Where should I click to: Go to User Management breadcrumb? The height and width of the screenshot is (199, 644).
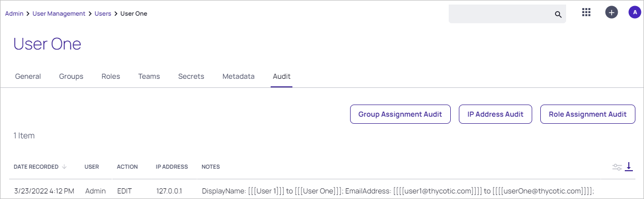pos(59,14)
